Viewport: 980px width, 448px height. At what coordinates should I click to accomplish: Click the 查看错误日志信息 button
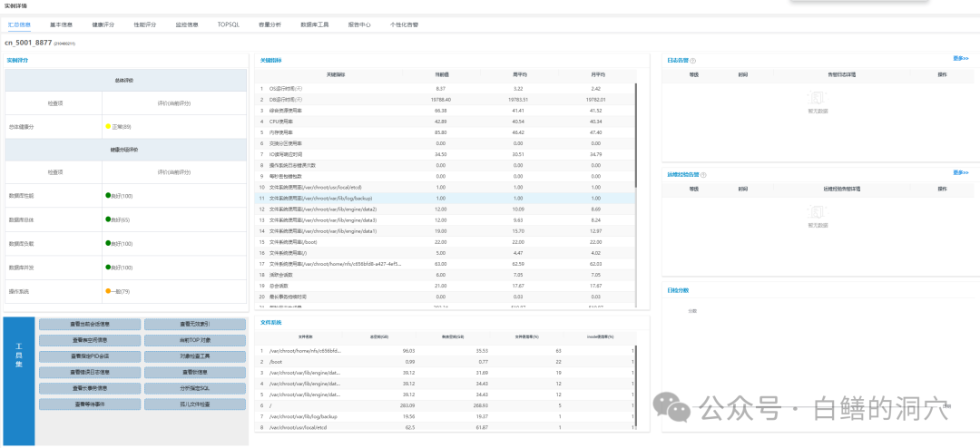point(90,373)
